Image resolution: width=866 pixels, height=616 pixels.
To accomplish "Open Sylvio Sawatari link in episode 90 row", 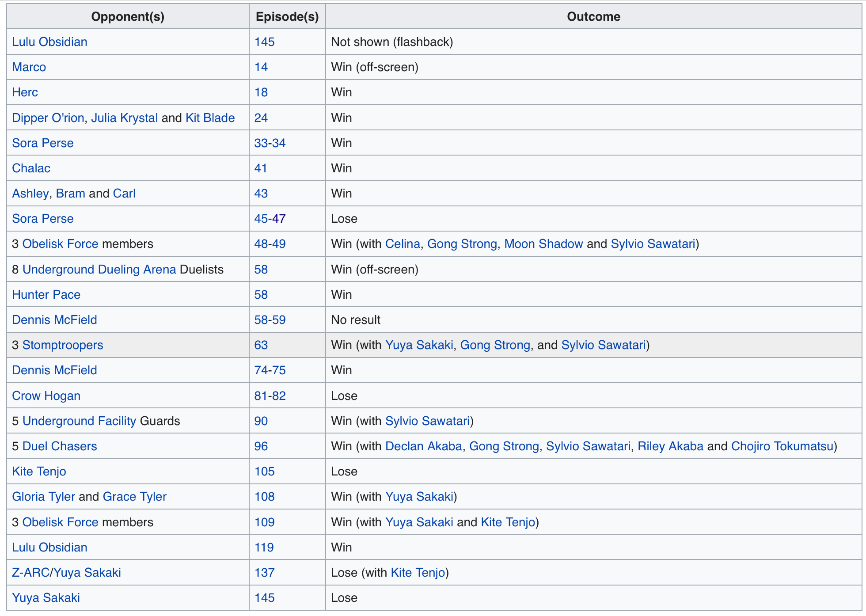I will pos(427,421).
